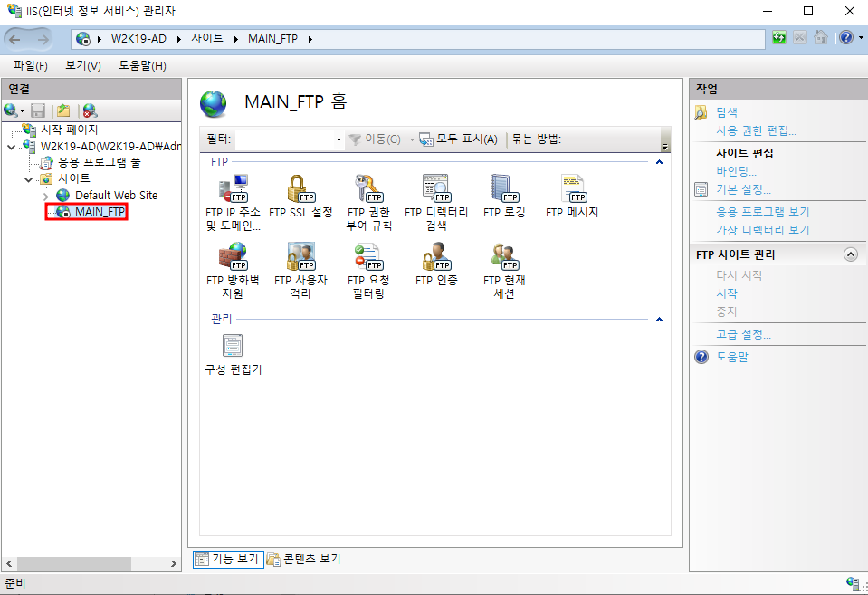Click the up-folder icon in connections toolbar
The height and width of the screenshot is (595, 868).
point(63,110)
